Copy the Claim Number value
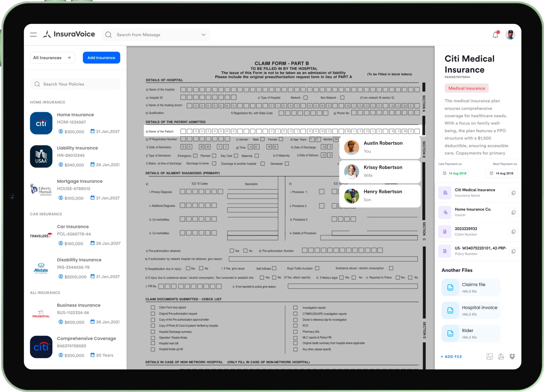 coord(513,232)
